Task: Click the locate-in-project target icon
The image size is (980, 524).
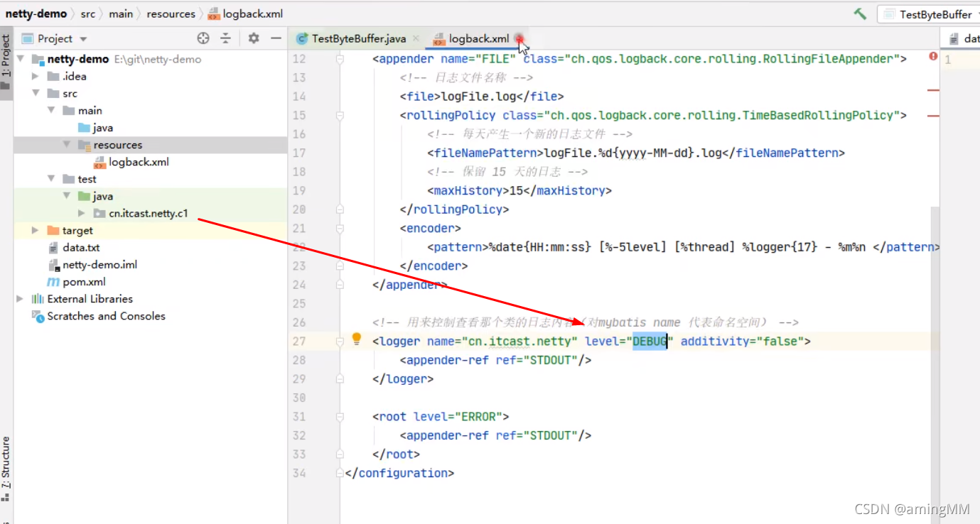Action: 203,38
